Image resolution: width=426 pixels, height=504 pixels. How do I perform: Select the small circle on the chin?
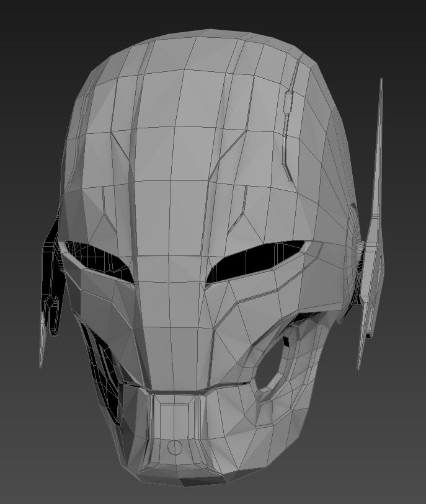[x=175, y=447]
